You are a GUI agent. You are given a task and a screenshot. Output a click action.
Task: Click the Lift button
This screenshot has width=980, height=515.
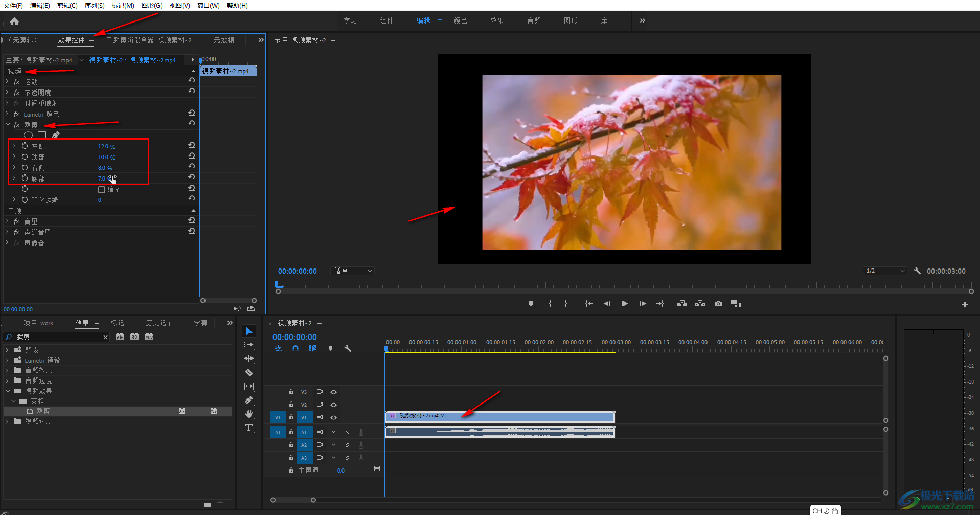pos(682,304)
